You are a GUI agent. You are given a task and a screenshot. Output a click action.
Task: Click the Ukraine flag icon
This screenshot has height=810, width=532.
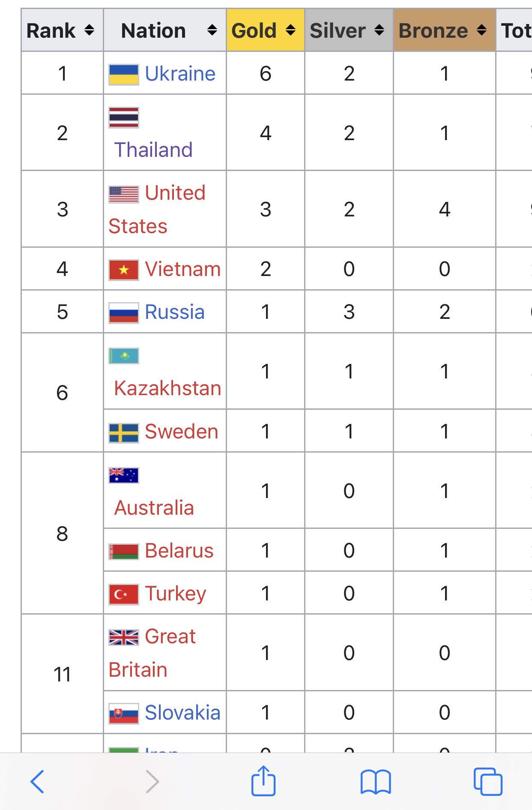[124, 74]
